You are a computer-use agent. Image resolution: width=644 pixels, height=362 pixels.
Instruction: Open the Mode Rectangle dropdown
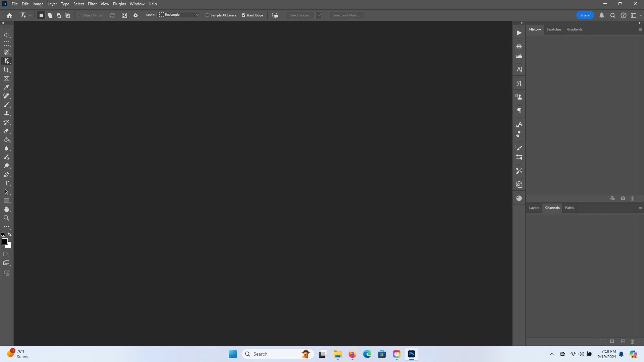(x=179, y=15)
